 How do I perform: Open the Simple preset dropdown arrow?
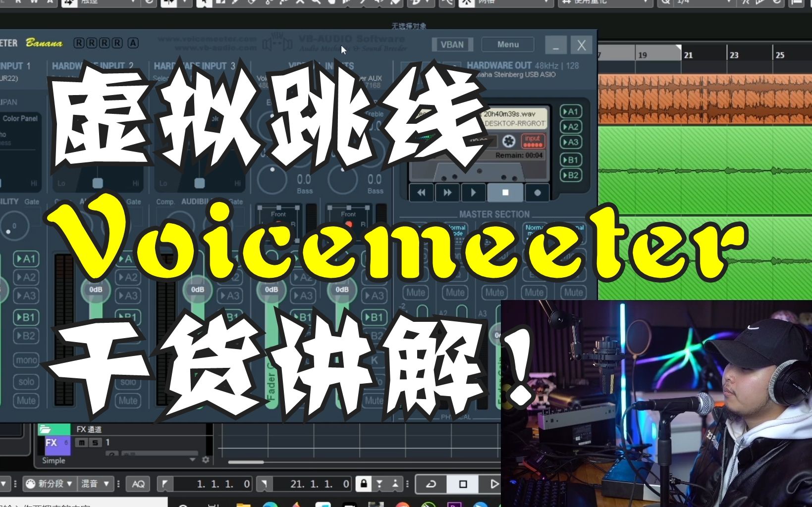192,460
